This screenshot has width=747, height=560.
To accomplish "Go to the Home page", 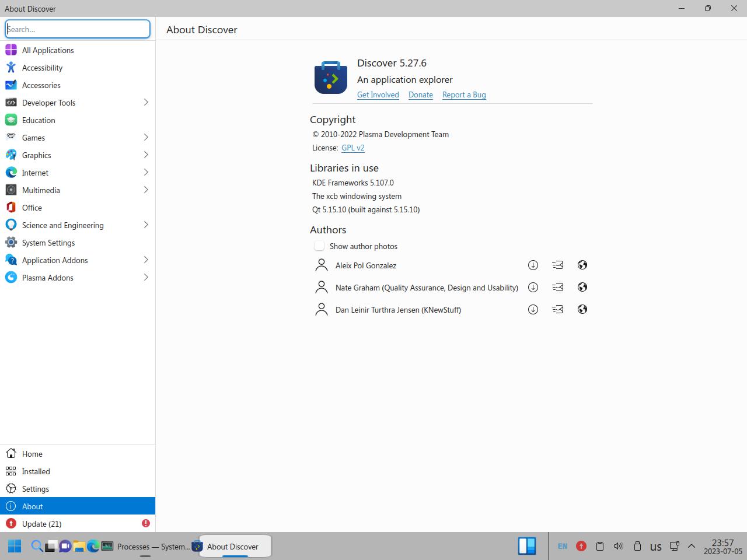I will point(78,454).
